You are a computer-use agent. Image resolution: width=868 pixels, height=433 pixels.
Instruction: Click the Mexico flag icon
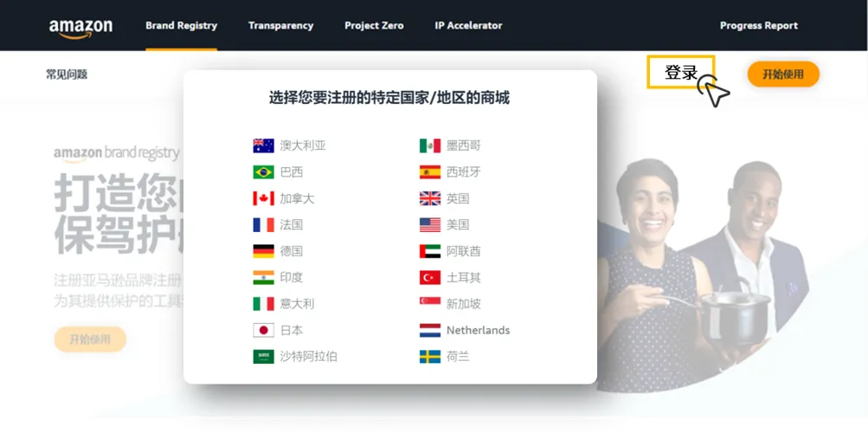(x=430, y=145)
